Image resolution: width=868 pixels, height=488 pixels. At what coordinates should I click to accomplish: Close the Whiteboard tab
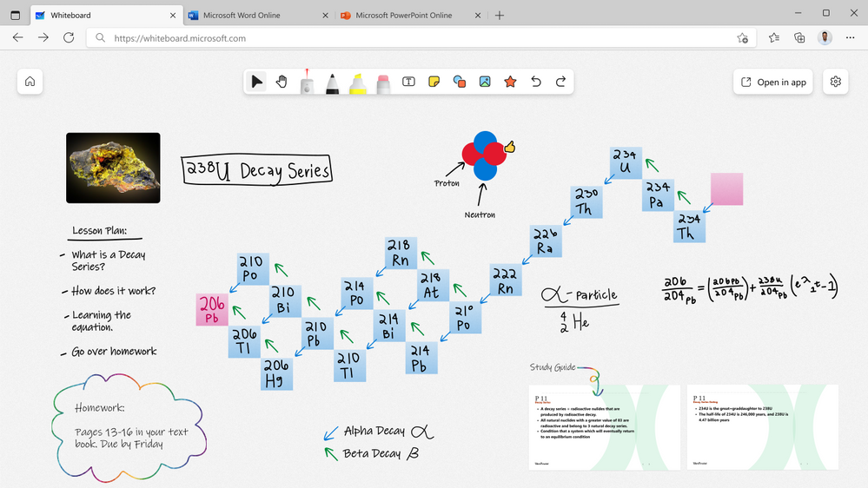[x=173, y=16]
